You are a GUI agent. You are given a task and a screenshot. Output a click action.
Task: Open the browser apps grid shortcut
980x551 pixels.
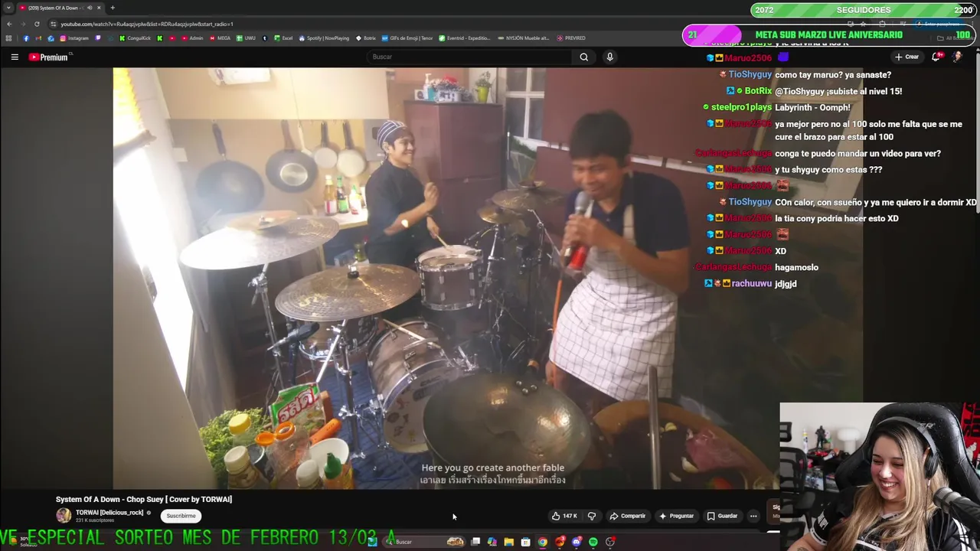[8, 38]
